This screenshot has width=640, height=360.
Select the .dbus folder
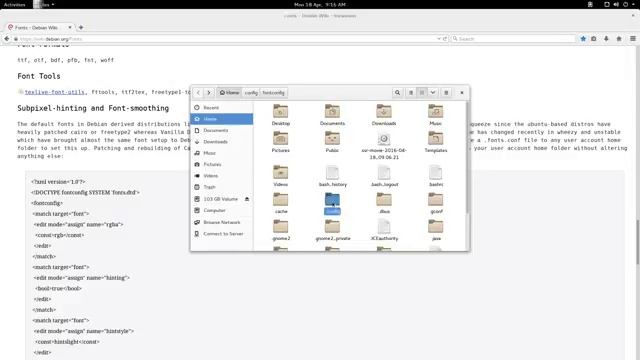(x=384, y=200)
